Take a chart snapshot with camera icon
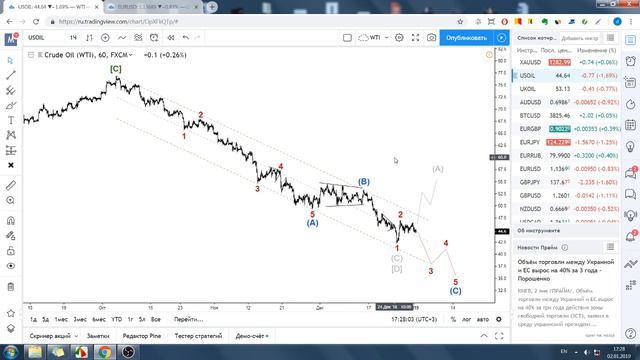 [x=431, y=38]
